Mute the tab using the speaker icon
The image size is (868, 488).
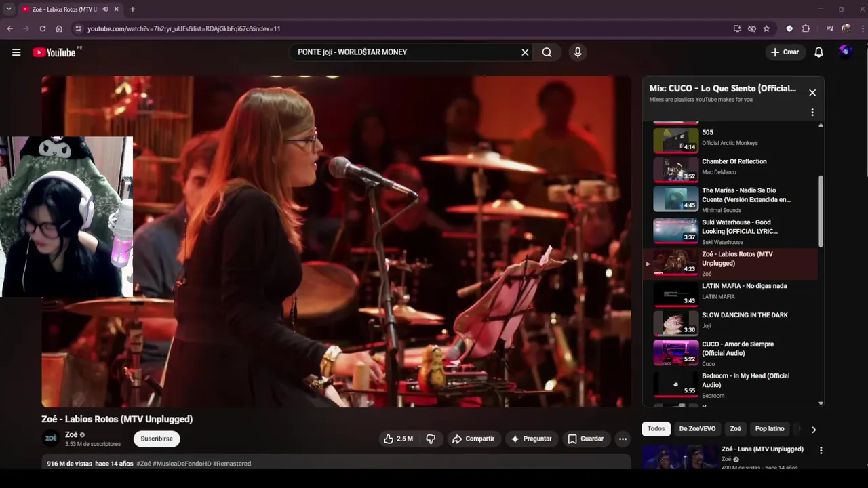(105, 9)
